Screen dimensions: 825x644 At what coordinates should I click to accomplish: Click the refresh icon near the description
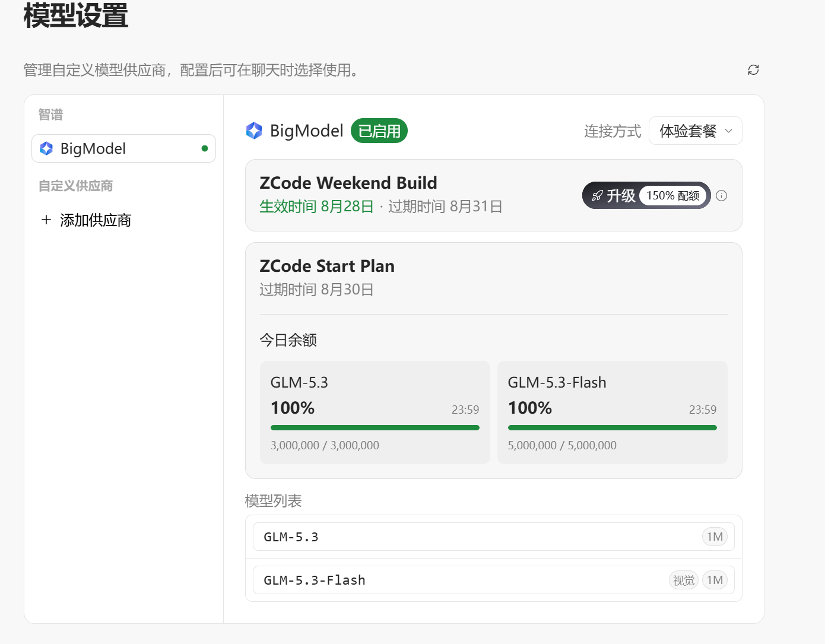click(753, 70)
